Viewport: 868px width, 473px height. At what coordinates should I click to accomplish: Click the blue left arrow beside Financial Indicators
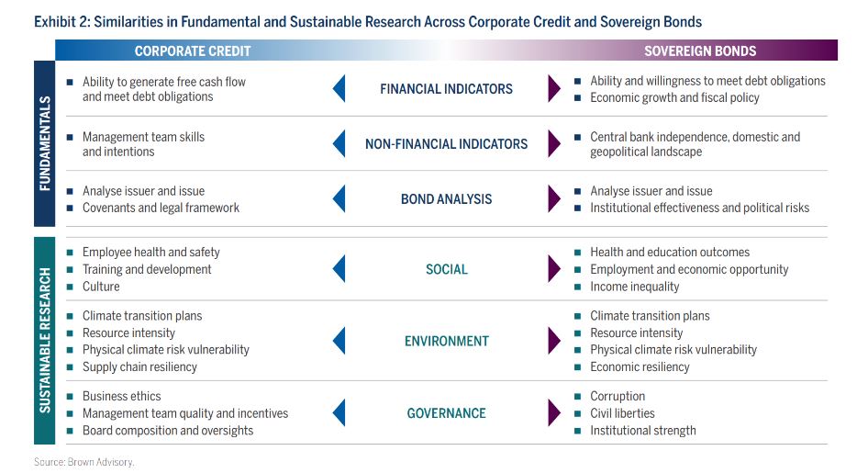click(x=339, y=89)
